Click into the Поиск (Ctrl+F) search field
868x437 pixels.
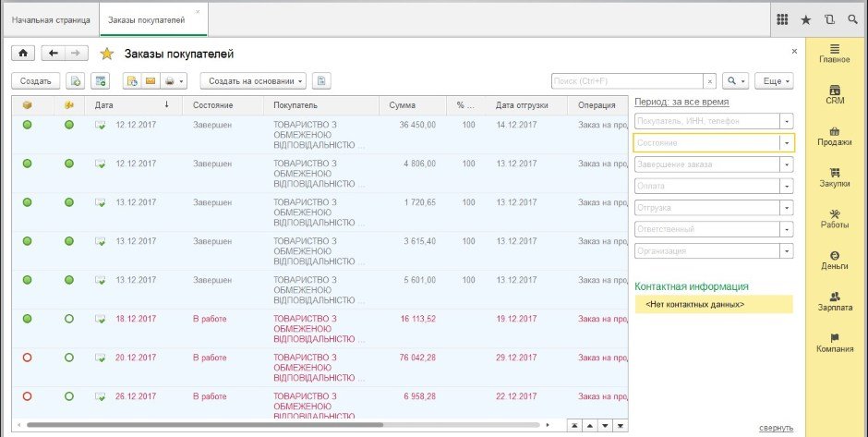point(626,81)
